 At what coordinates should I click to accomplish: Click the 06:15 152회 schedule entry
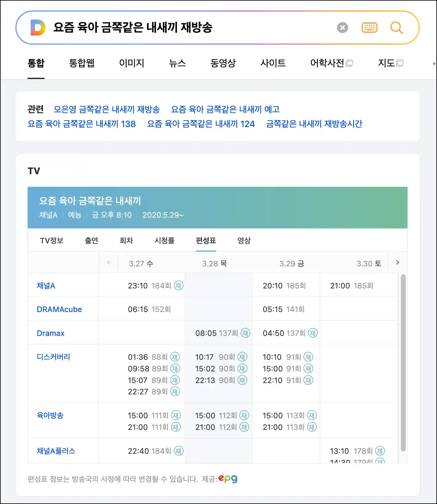tap(149, 309)
